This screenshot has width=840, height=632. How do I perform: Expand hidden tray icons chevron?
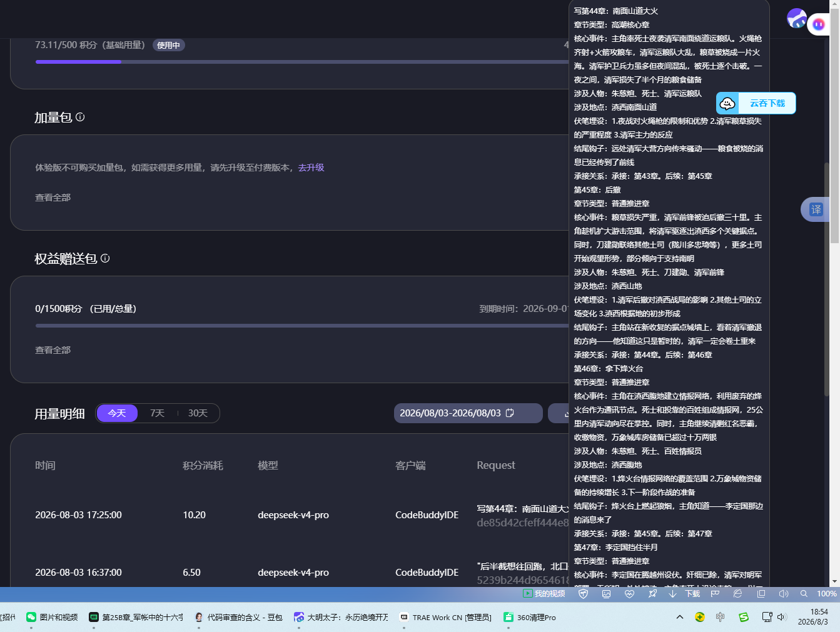[x=680, y=617]
